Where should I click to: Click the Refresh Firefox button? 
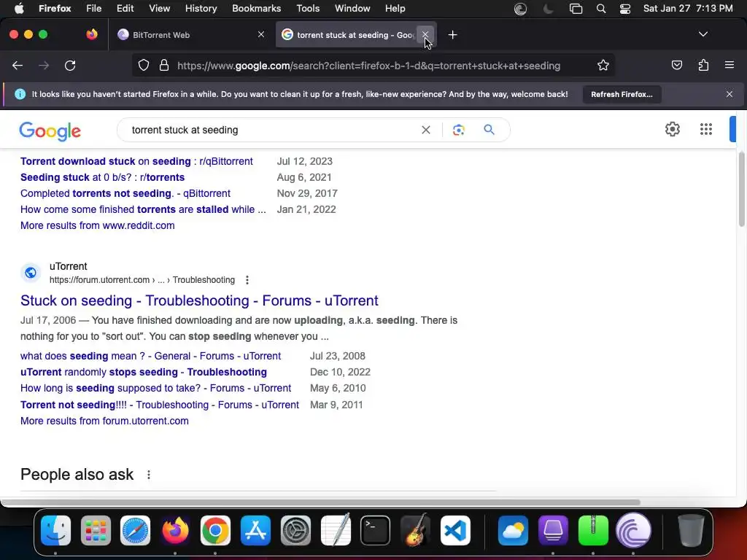point(622,94)
